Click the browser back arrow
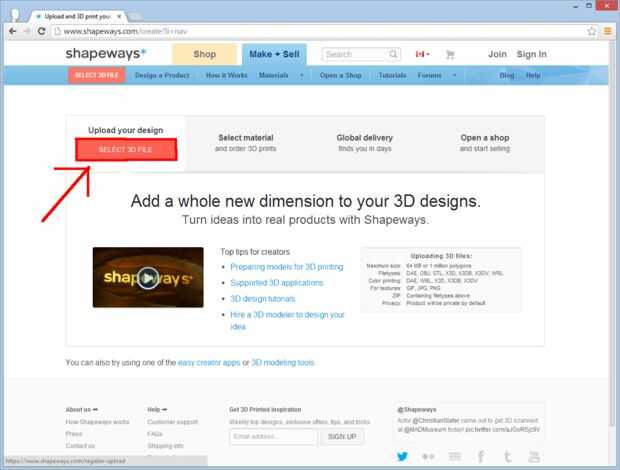 click(x=13, y=31)
